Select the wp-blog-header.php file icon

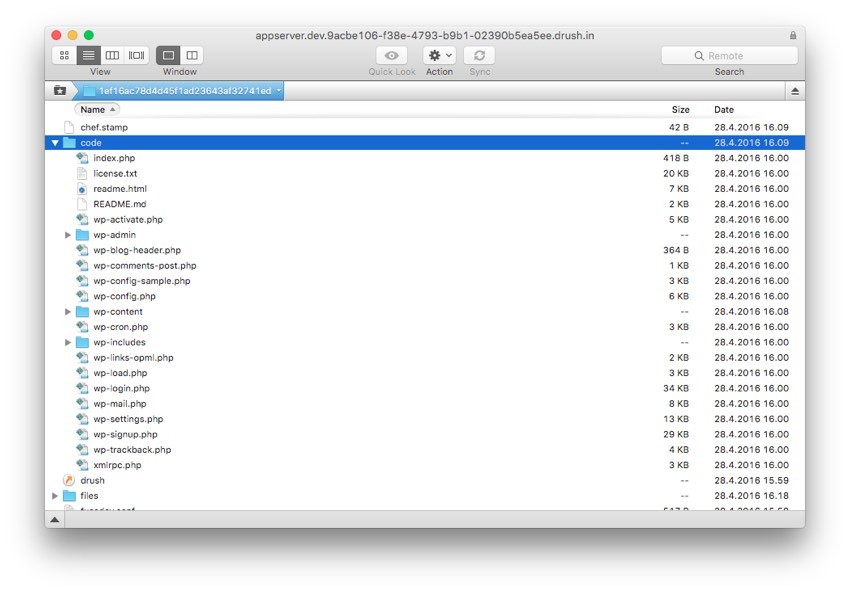tap(82, 250)
